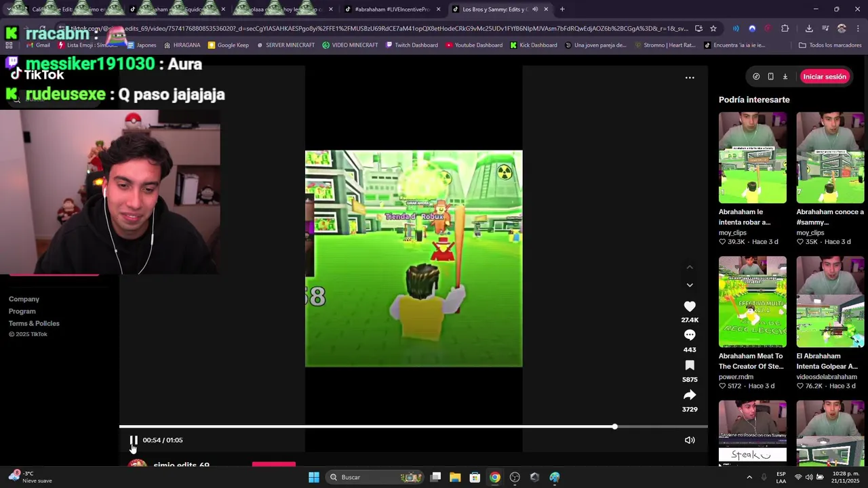Open a new browser tab with plus
The width and height of the screenshot is (868, 488).
click(x=562, y=9)
